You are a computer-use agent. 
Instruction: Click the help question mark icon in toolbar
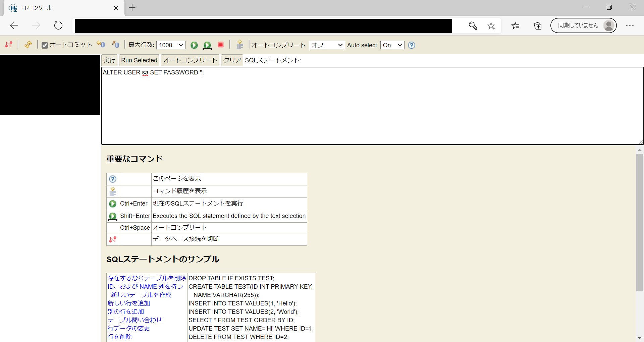pyautogui.click(x=412, y=45)
